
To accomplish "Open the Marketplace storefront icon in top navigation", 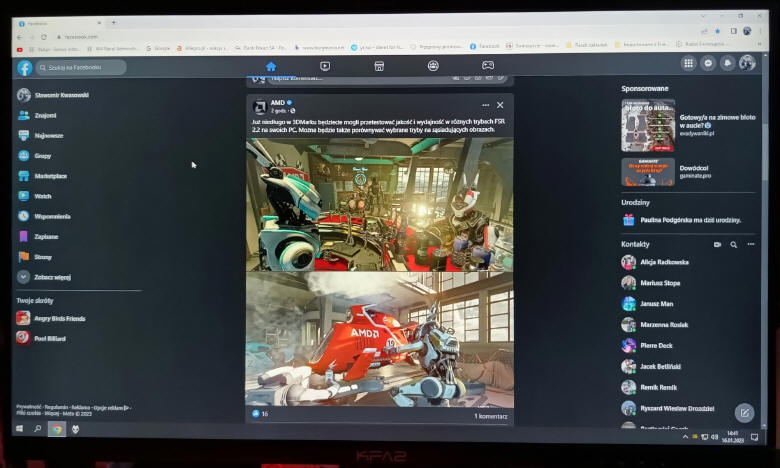I will coord(379,66).
